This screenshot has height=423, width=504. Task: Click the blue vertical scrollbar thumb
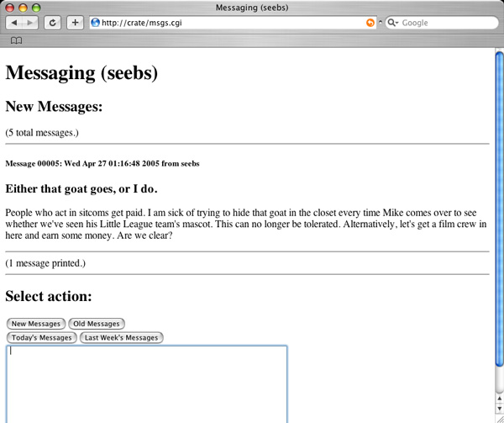pos(498,210)
